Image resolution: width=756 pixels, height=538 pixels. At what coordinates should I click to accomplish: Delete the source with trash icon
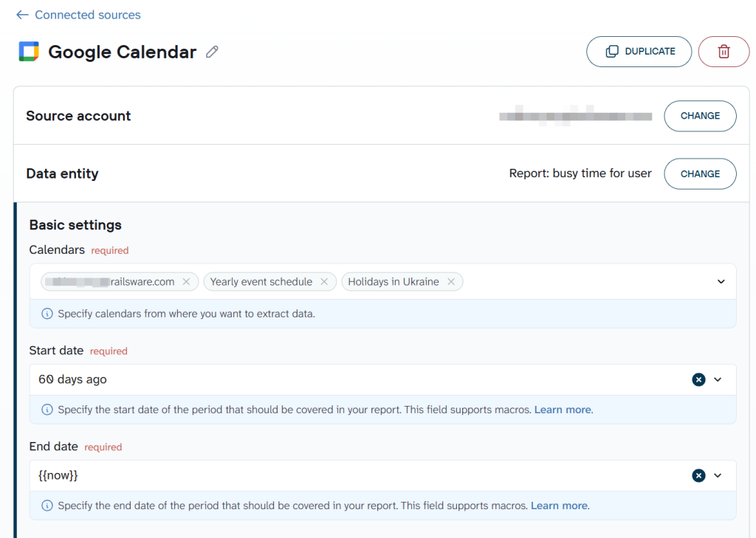click(724, 52)
